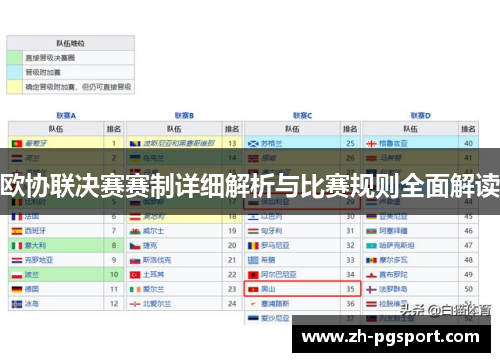Click the Albania flag icon beside 阿尔巴尼亚
500x362 pixels.
click(253, 275)
